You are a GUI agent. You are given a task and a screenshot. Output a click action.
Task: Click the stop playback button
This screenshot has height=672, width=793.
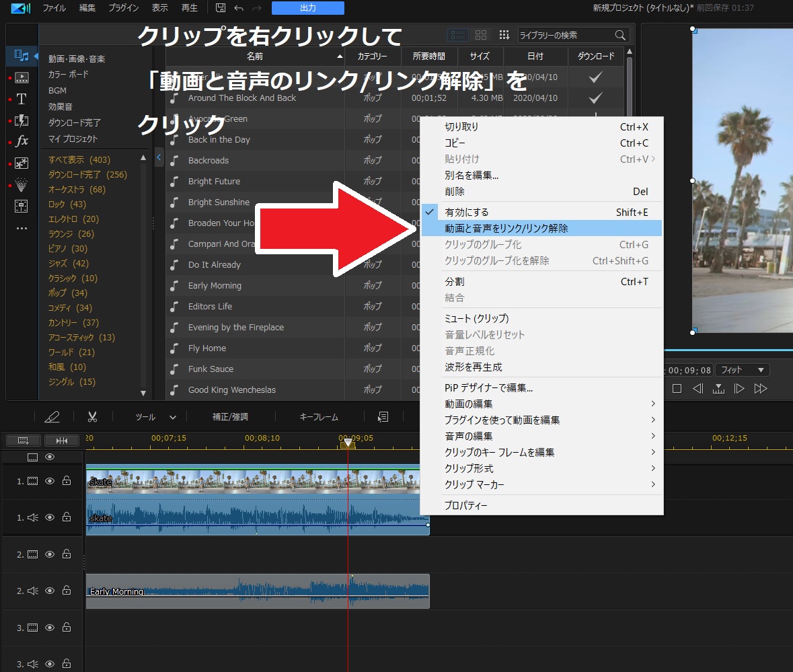677,388
